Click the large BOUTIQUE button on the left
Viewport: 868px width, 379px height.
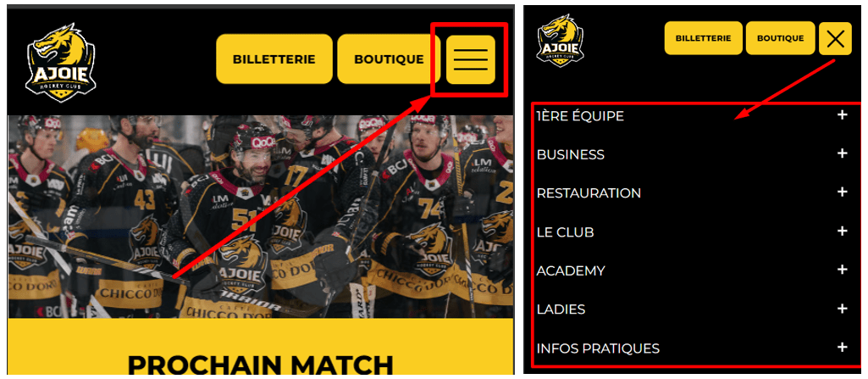click(389, 59)
